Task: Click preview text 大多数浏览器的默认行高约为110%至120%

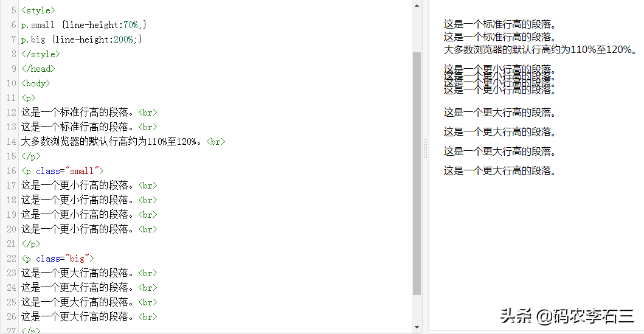Action: point(541,50)
